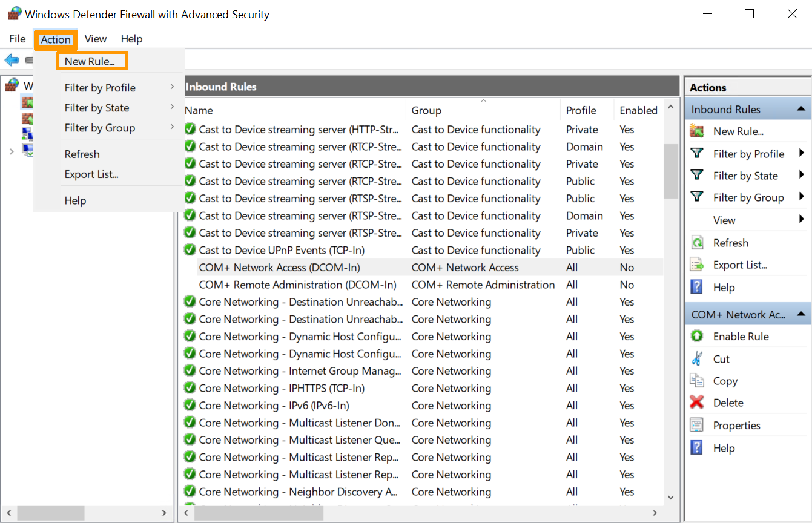Click the Cut scissors icon
Viewport: 812px width, 523px height.
(x=697, y=359)
